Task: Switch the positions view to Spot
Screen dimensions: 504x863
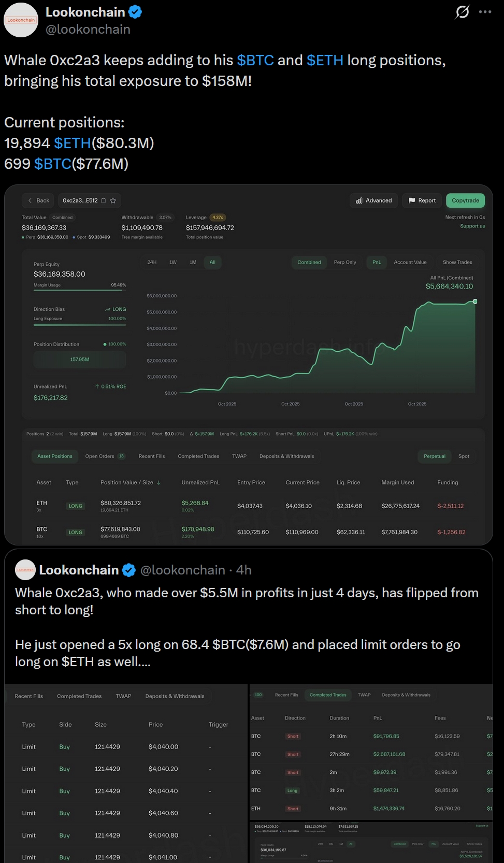Action: coord(464,456)
